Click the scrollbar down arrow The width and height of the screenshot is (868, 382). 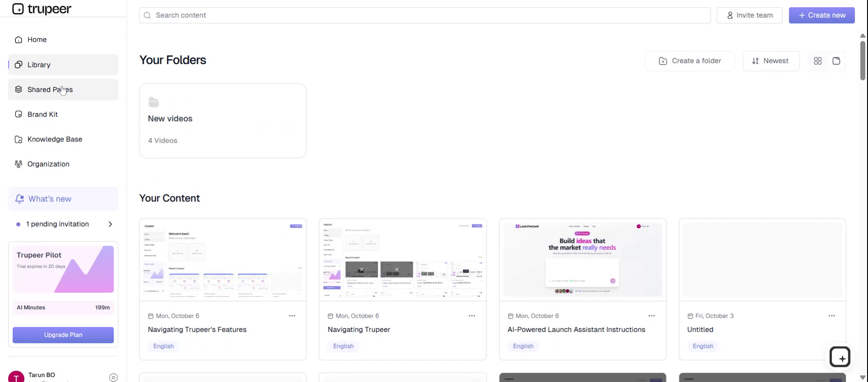tap(863, 377)
